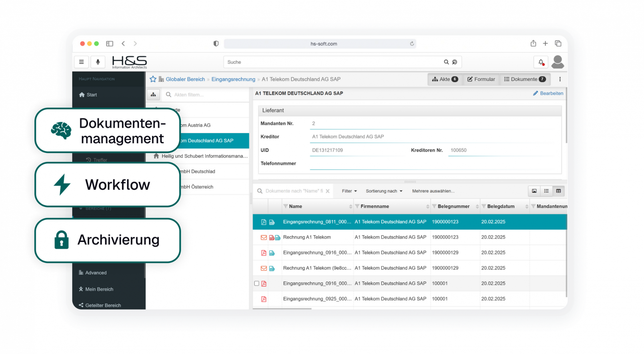The height and width of the screenshot is (354, 644).
Task: Follow Globaler Bereich breadcrumb link
Action: point(185,79)
